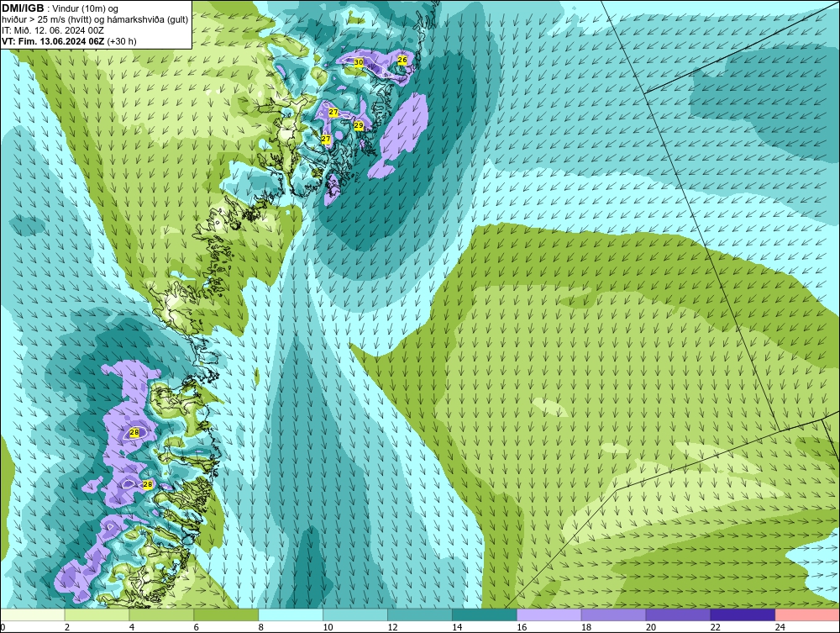Select the initial time 'IT: Mið. 12. 06. 2024 00Z'
This screenshot has width=840, height=633.
click(x=52, y=30)
